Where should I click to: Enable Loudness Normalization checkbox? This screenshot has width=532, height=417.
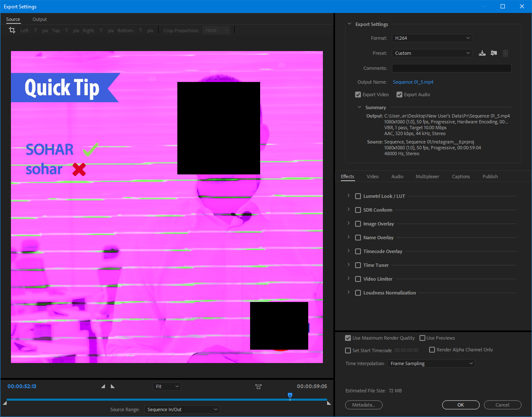[358, 293]
